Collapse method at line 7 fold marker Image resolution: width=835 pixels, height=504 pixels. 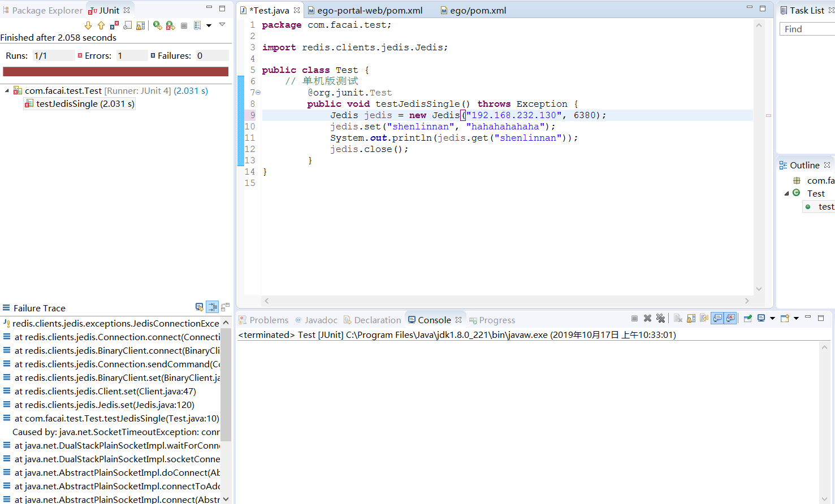258,92
